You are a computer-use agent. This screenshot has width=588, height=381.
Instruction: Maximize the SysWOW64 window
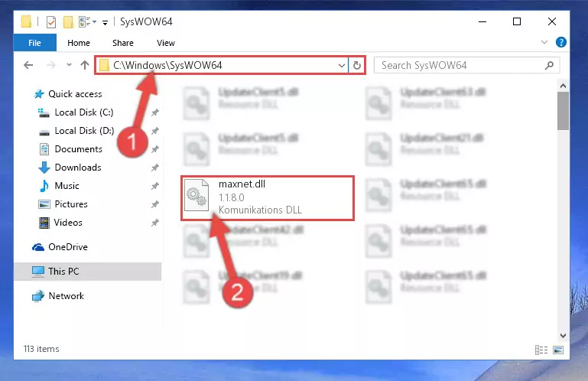[x=517, y=21]
